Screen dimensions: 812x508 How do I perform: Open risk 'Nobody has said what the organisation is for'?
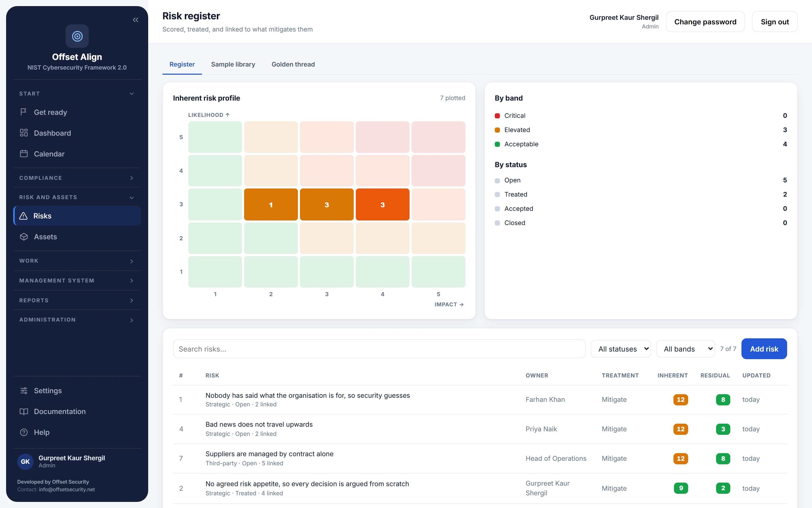[x=480, y=400]
